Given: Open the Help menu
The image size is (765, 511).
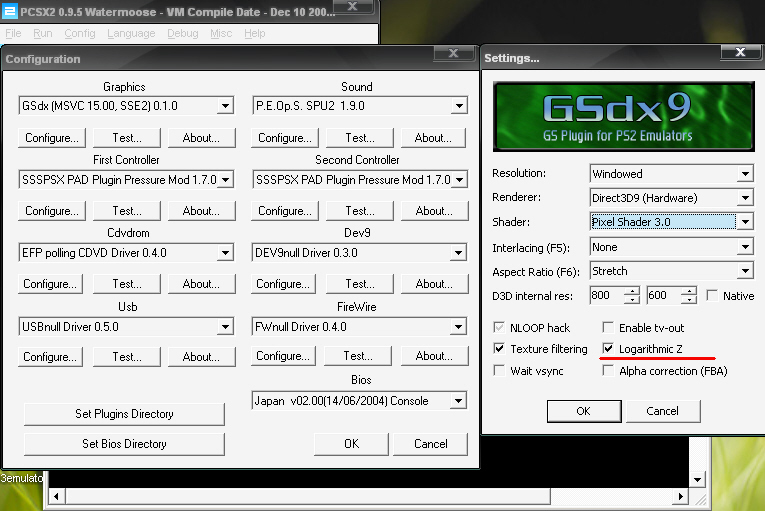Looking at the screenshot, I should (254, 33).
